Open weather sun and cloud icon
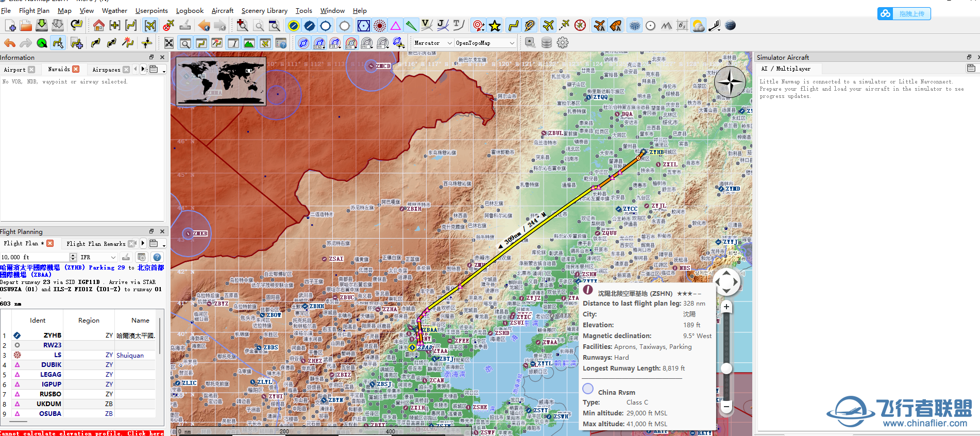Image resolution: width=980 pixels, height=436 pixels. (x=698, y=25)
